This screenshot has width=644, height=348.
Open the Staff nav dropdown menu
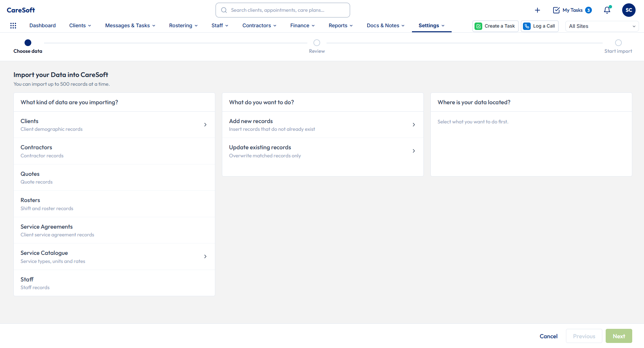click(x=220, y=26)
